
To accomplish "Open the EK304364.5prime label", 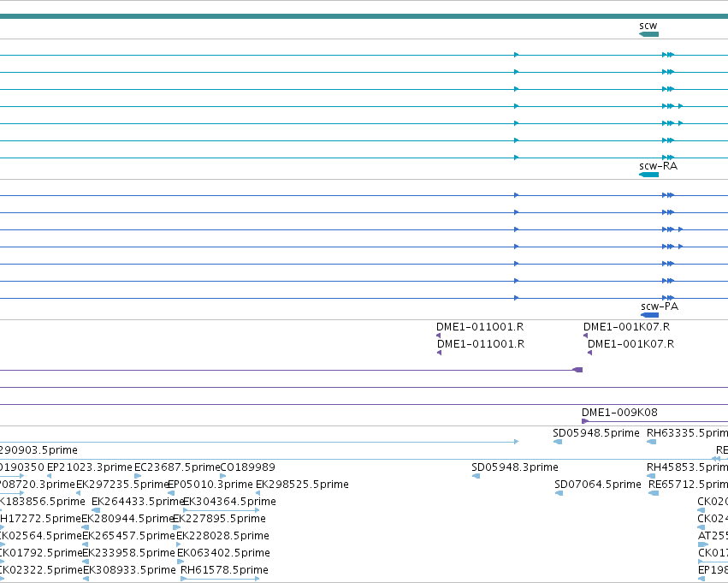I will [x=229, y=501].
